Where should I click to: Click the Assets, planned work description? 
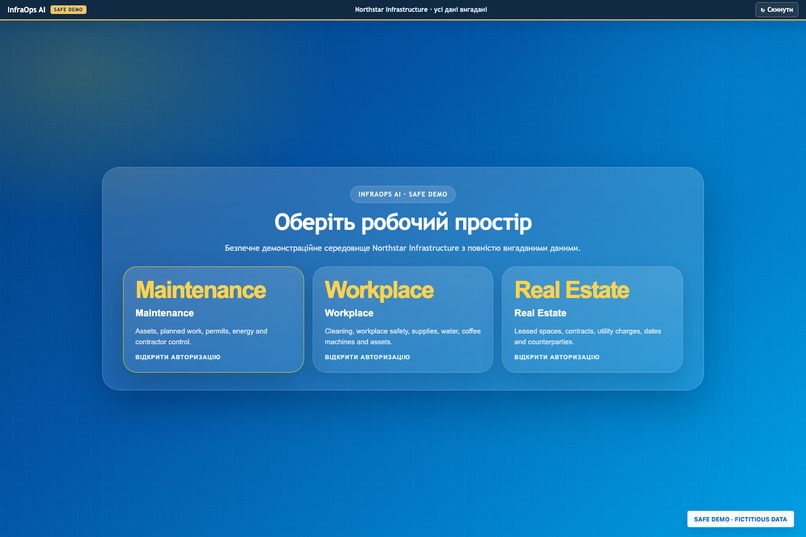[202, 337]
